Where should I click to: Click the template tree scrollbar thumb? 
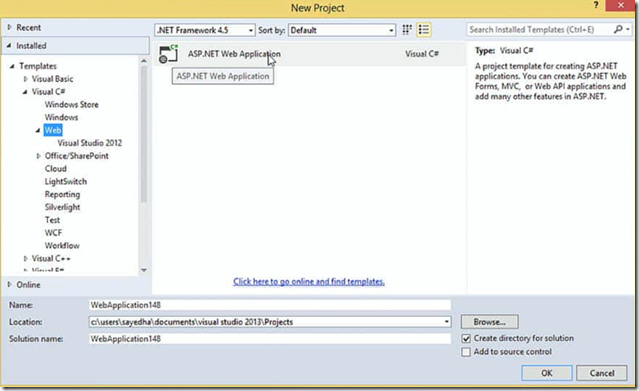pos(143,134)
